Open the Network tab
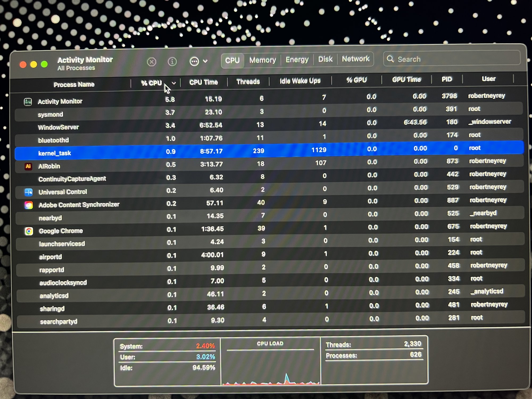 [x=356, y=59]
